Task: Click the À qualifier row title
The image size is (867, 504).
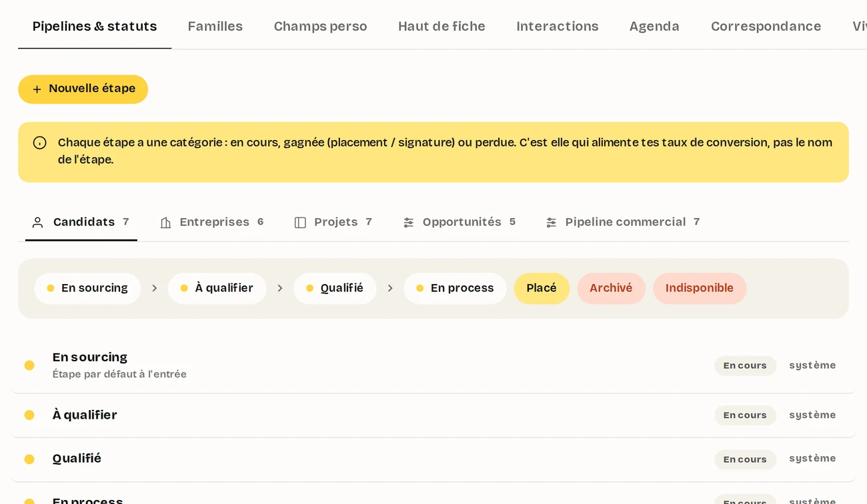Action: coord(85,415)
